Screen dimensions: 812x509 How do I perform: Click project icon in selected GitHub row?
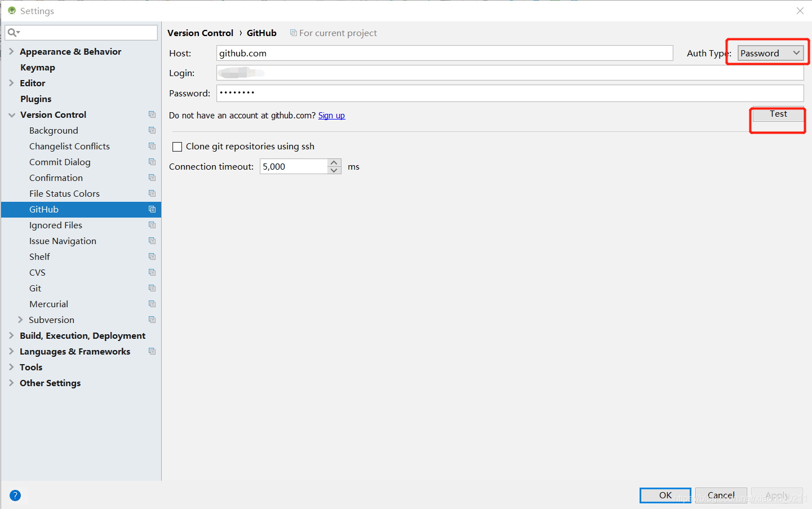(x=152, y=209)
